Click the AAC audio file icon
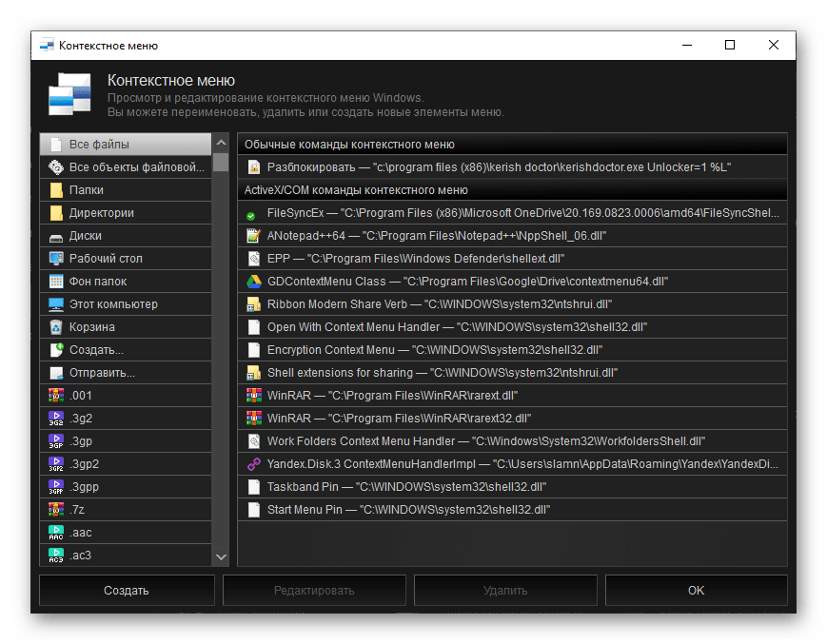Screen dimensions: 827x644 (56, 533)
